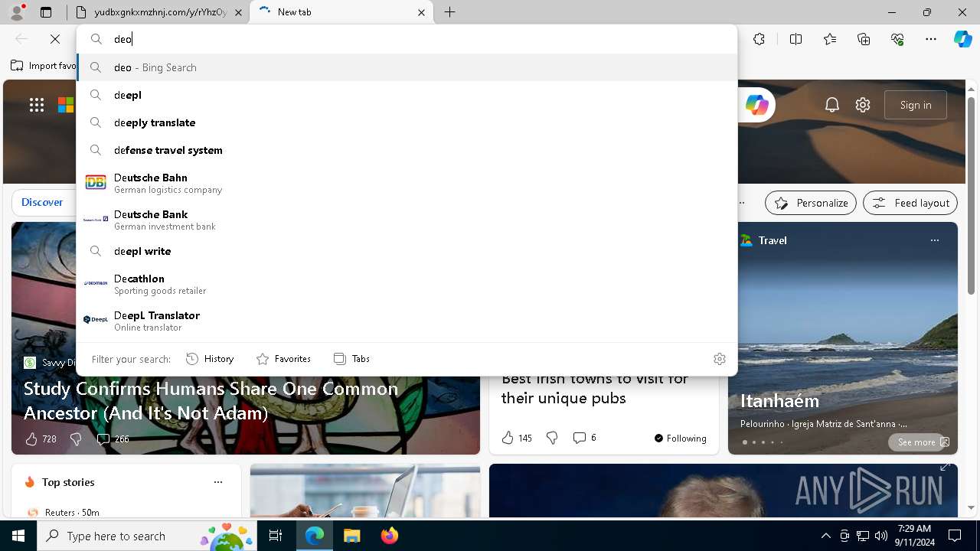The width and height of the screenshot is (980, 551).
Task: Open a new browser tab
Action: 450,12
